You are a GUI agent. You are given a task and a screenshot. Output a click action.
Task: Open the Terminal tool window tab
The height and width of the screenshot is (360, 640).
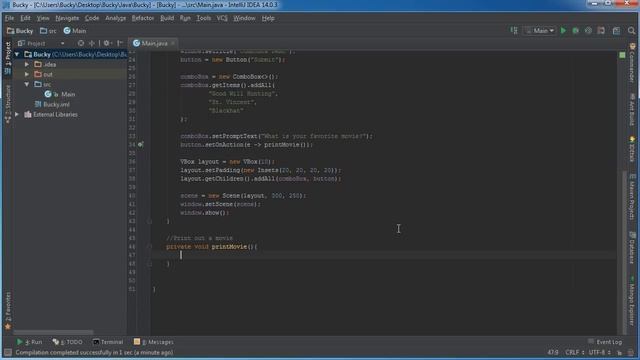pos(108,342)
